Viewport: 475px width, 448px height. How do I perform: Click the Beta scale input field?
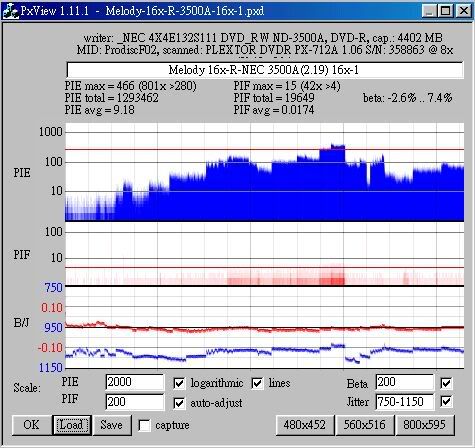405,382
